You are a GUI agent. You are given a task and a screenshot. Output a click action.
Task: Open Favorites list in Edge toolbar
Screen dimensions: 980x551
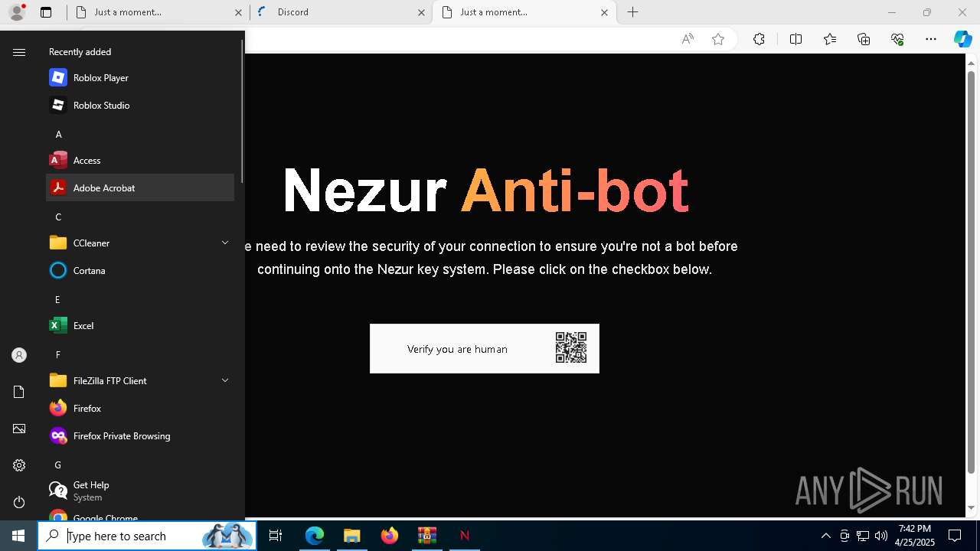(830, 39)
